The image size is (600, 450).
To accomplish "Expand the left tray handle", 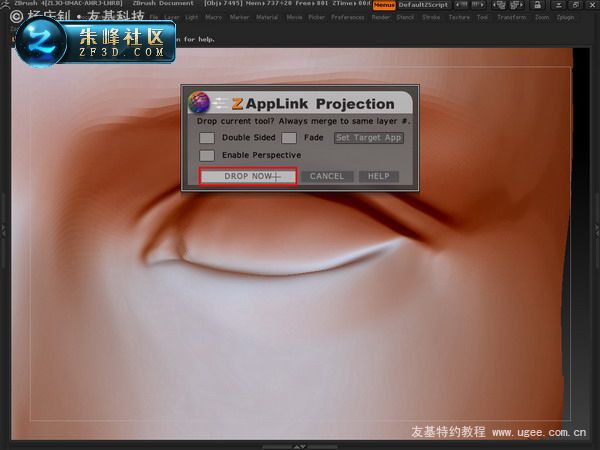I will click(x=3, y=231).
